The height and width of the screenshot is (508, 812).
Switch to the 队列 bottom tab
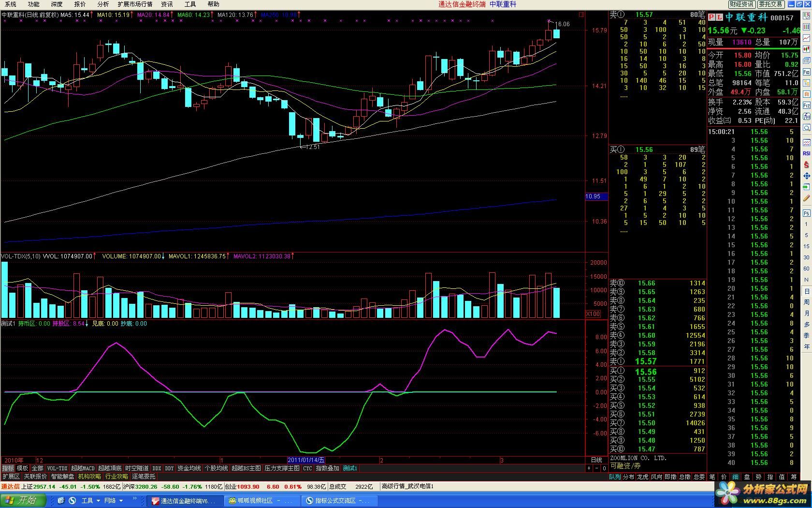[x=615, y=477]
